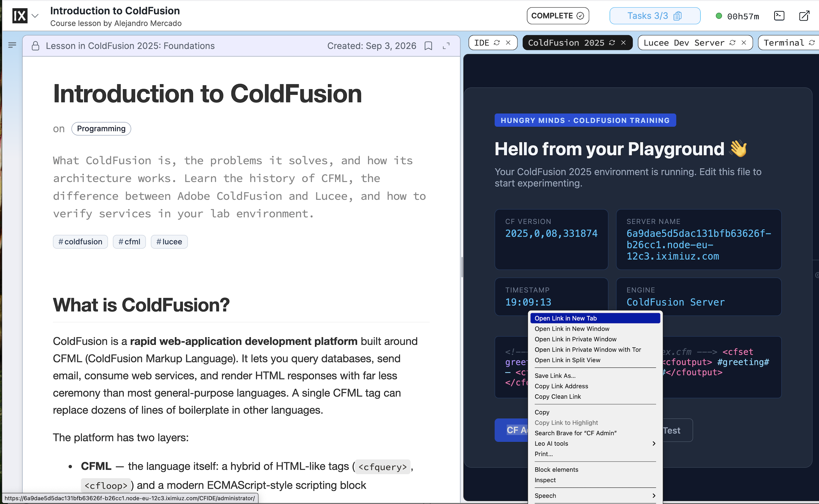Close the ColdFusion 2025 tab
This screenshot has height=504, width=819.
pos(623,43)
